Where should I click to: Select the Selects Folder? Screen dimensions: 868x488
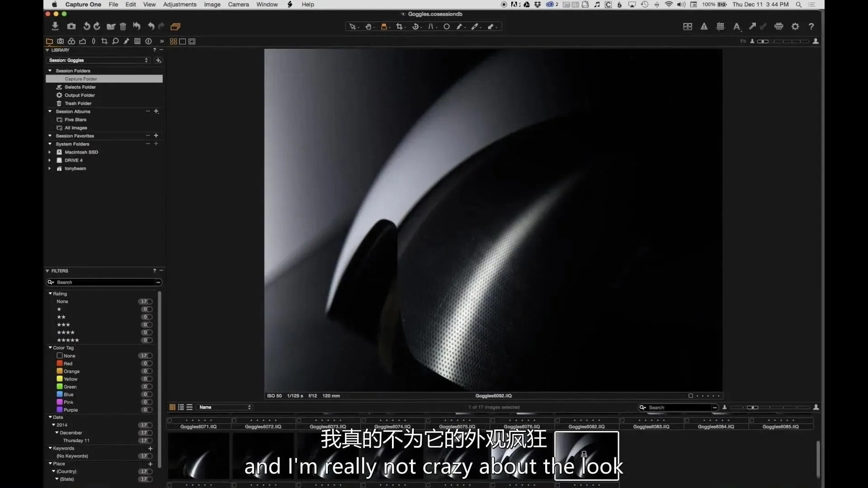tap(80, 87)
